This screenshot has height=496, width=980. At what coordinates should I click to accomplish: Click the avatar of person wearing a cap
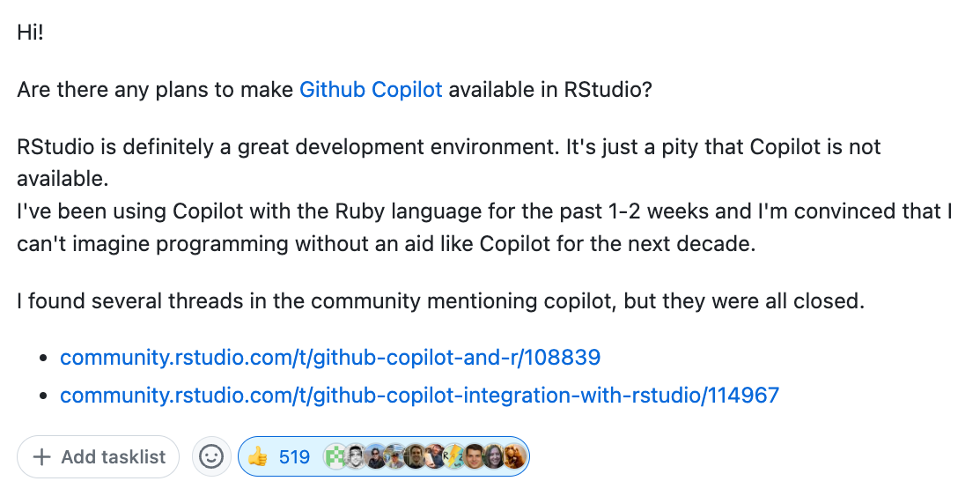click(x=395, y=457)
